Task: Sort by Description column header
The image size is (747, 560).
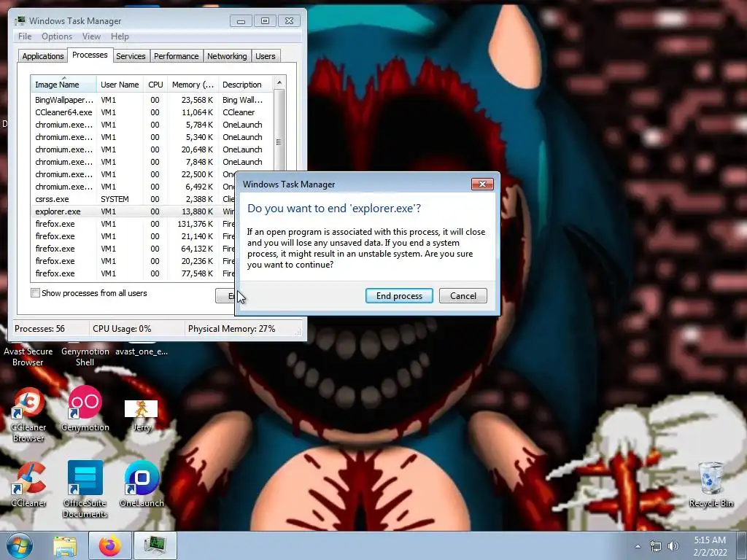Action: pyautogui.click(x=246, y=85)
